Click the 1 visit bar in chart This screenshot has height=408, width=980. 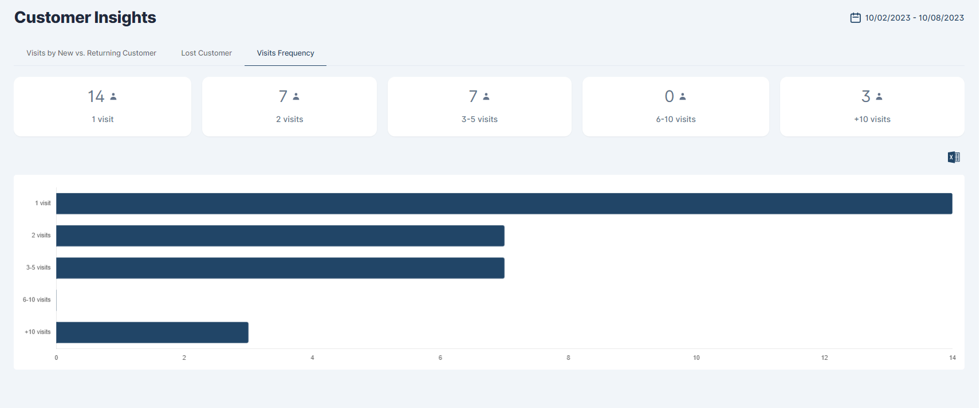504,203
